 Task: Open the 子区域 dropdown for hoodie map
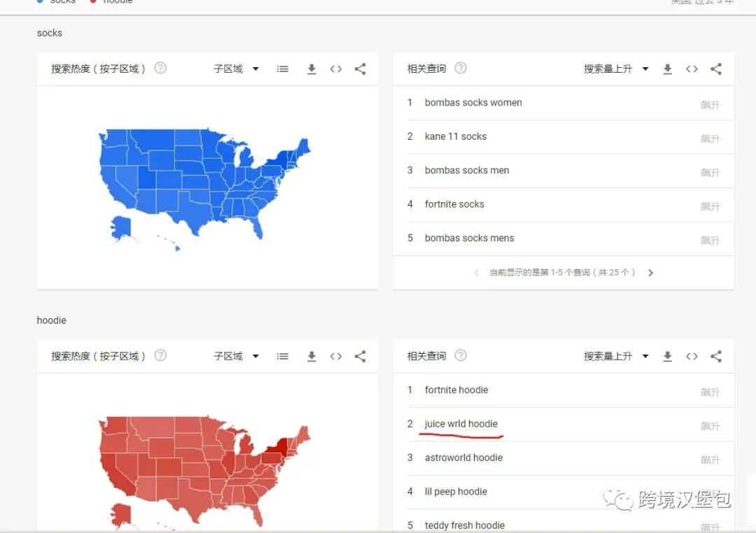(x=236, y=356)
